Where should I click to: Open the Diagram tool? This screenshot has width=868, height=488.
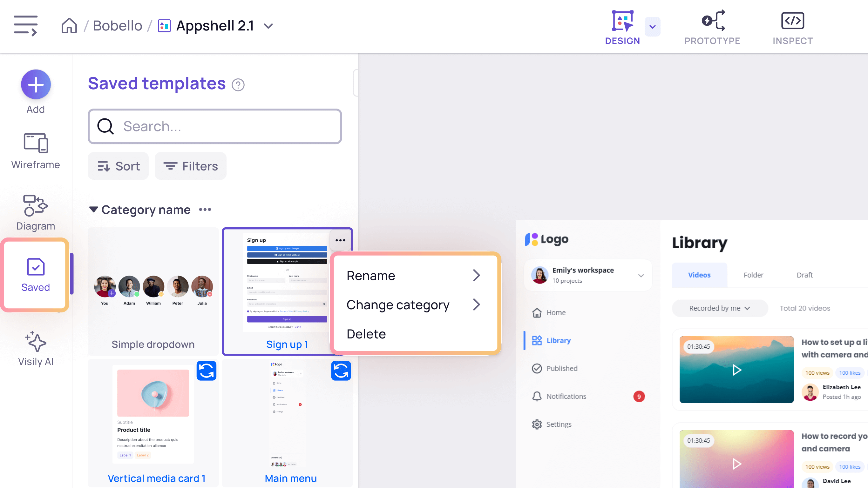(36, 213)
